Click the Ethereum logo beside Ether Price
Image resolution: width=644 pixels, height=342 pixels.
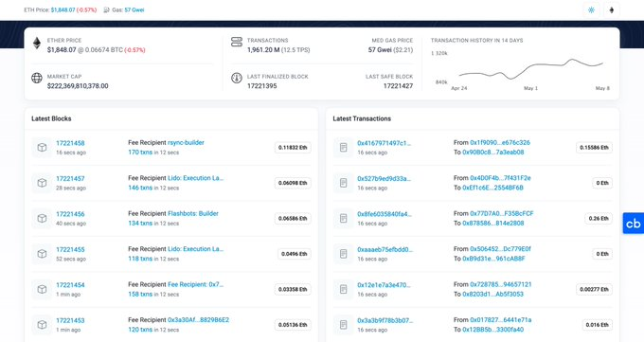[x=37, y=44]
